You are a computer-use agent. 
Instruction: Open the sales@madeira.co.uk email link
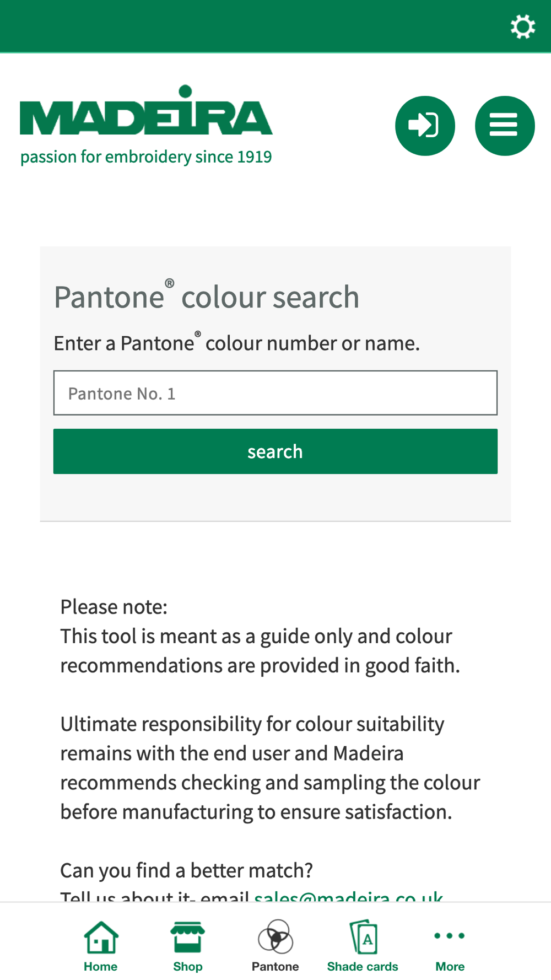pos(348,896)
